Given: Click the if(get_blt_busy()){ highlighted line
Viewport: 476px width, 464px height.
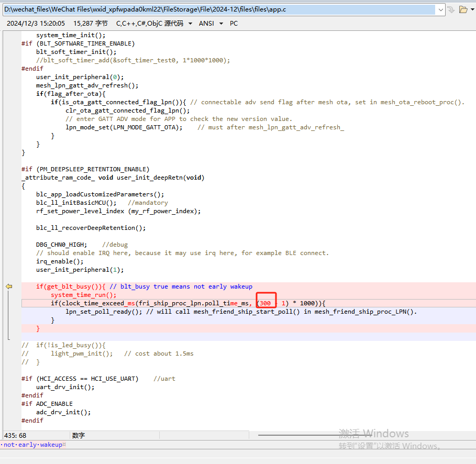Looking at the screenshot, I should pyautogui.click(x=144, y=286).
